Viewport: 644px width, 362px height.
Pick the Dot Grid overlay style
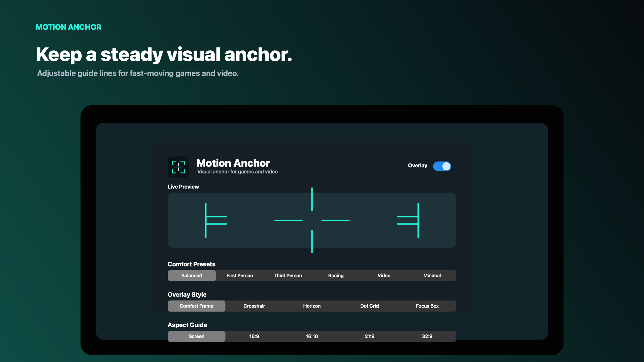click(369, 306)
